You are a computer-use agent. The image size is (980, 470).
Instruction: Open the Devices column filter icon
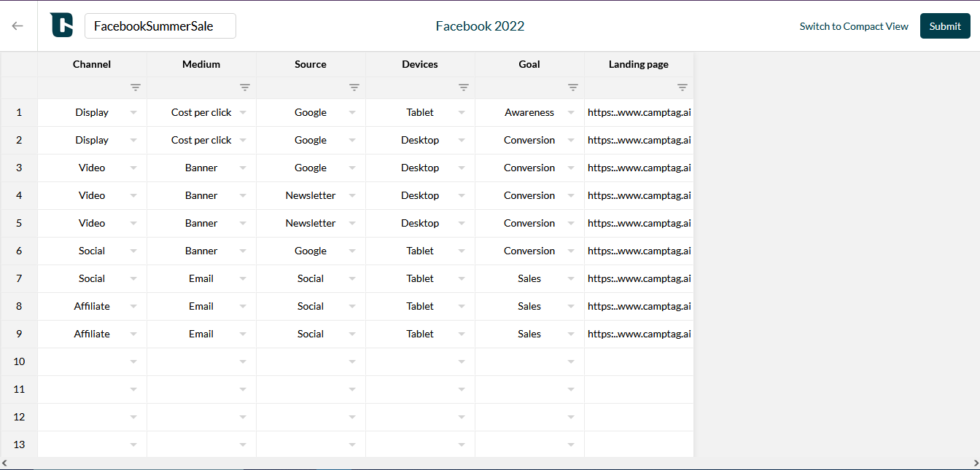tap(464, 87)
